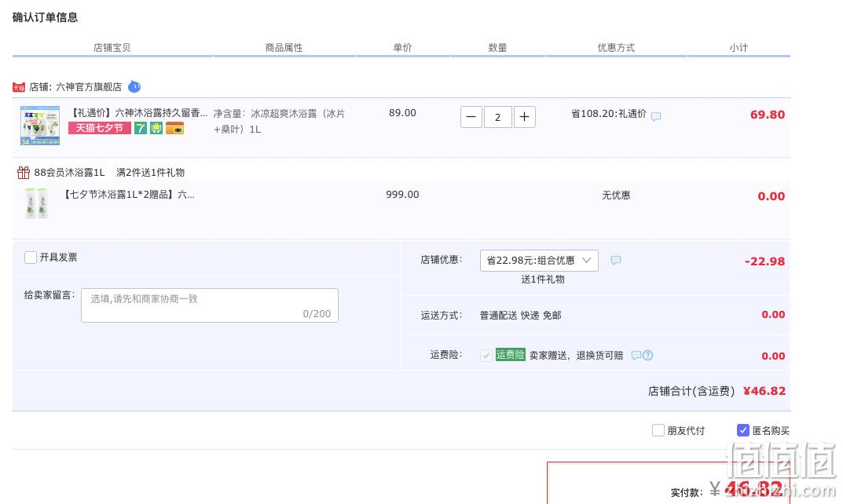Decrease quantity with the minus button
Image resolution: width=843 pixels, height=504 pixels.
point(471,117)
